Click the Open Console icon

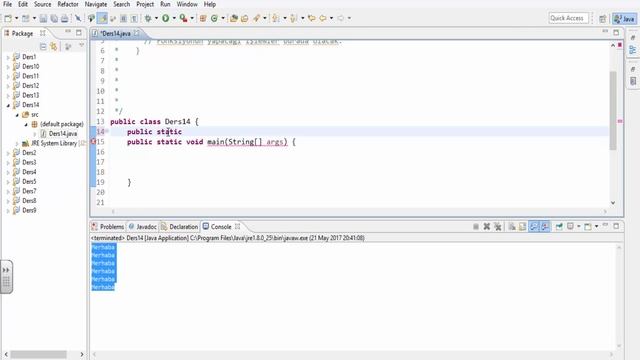point(588,227)
